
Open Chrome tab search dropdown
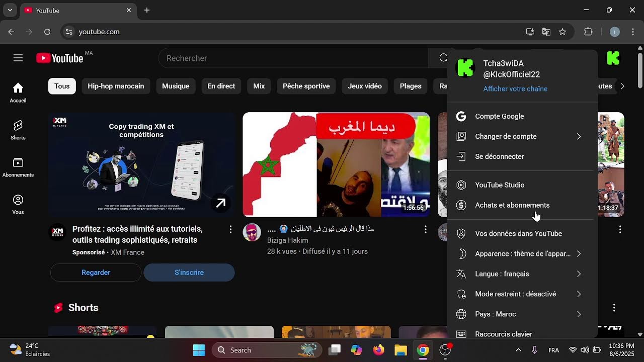(10, 10)
